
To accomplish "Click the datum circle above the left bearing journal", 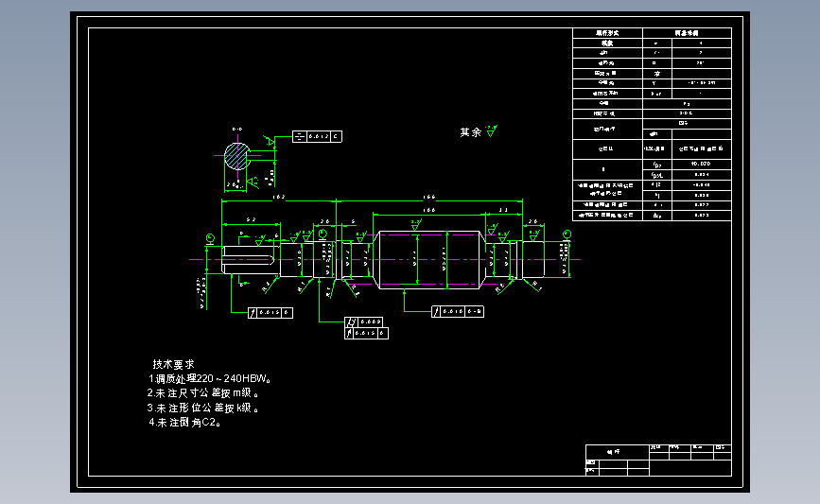I will tap(323, 234).
